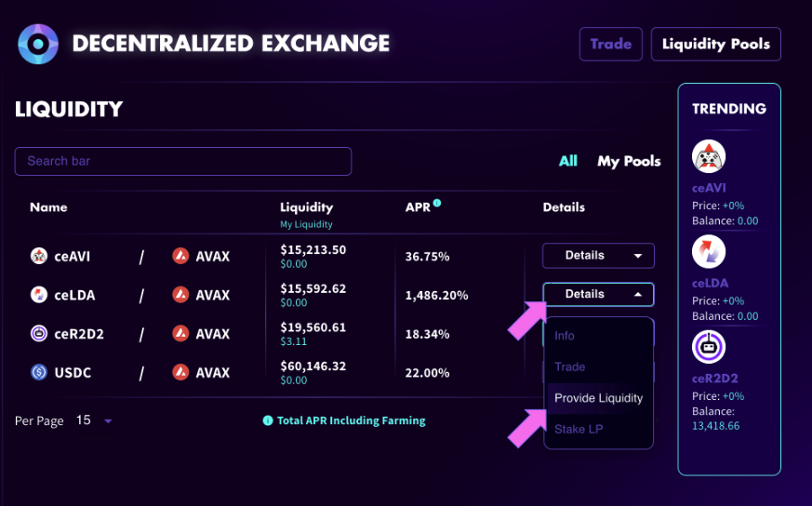This screenshot has width=812, height=506.
Task: Focus the pool search bar
Action: point(182,161)
